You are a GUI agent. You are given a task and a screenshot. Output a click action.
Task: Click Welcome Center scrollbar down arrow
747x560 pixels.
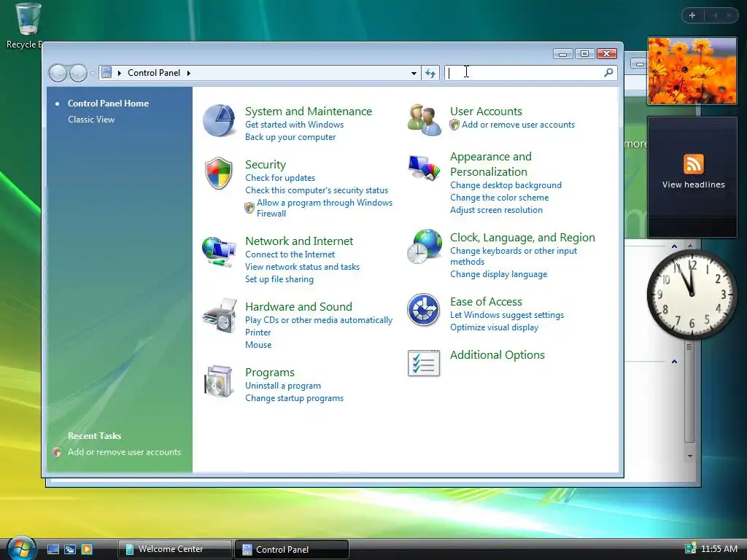click(690, 456)
